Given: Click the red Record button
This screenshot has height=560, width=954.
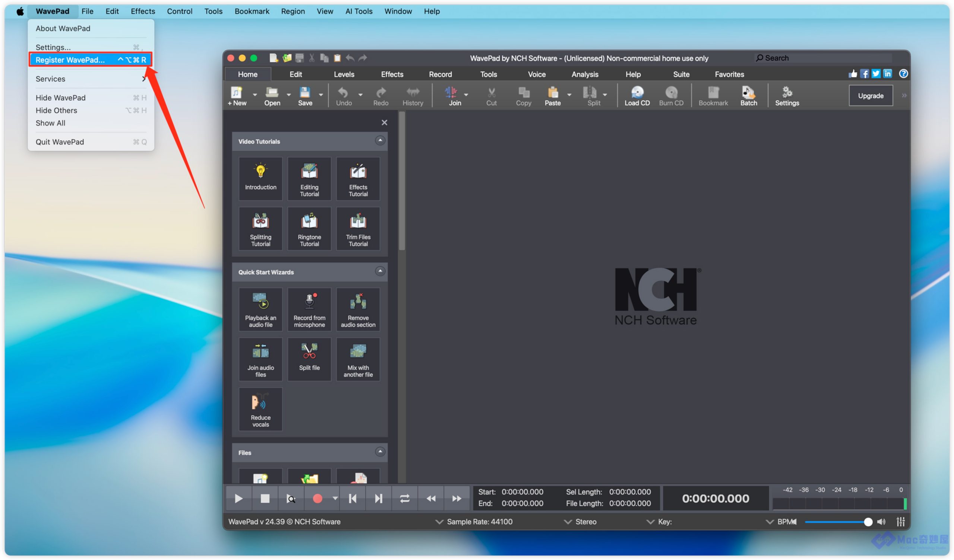Looking at the screenshot, I should 317,499.
